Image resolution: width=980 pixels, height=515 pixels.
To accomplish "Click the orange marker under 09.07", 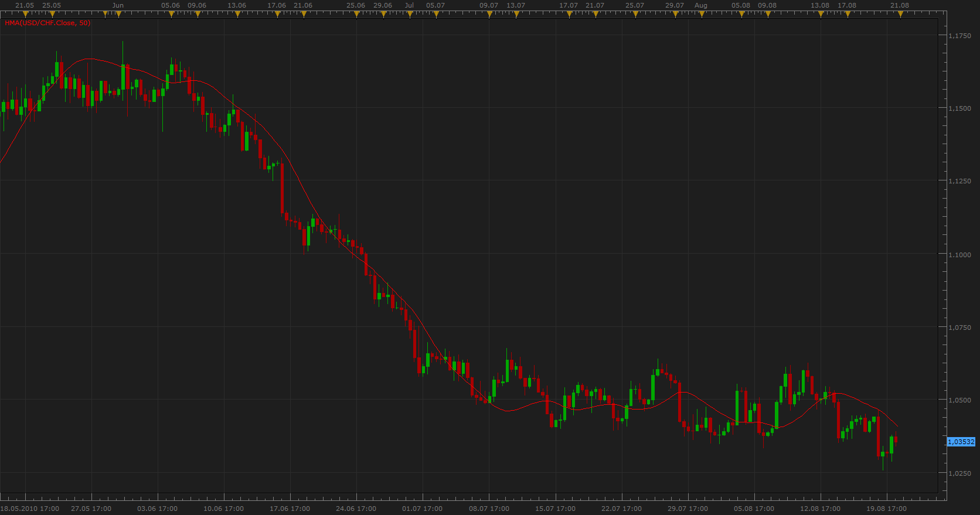I will (x=489, y=14).
